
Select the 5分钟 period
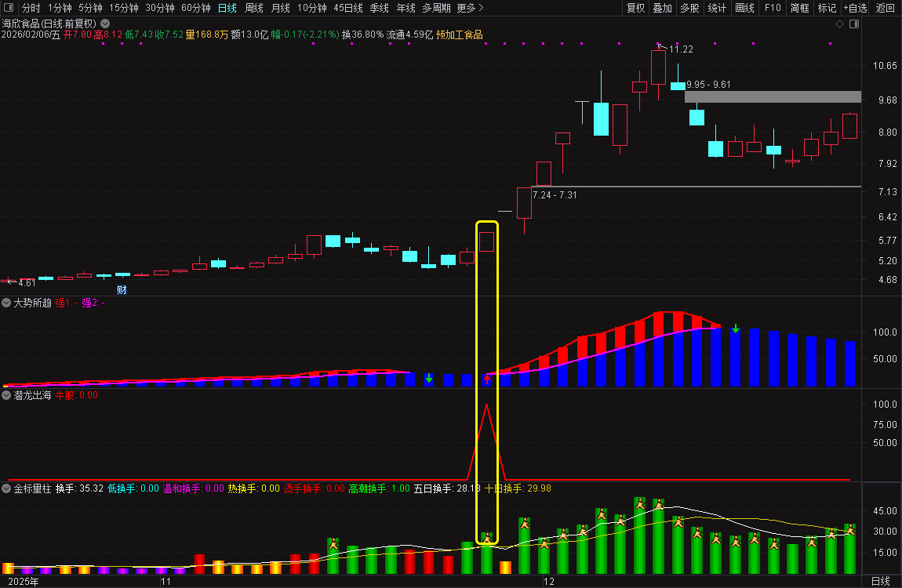coord(90,8)
